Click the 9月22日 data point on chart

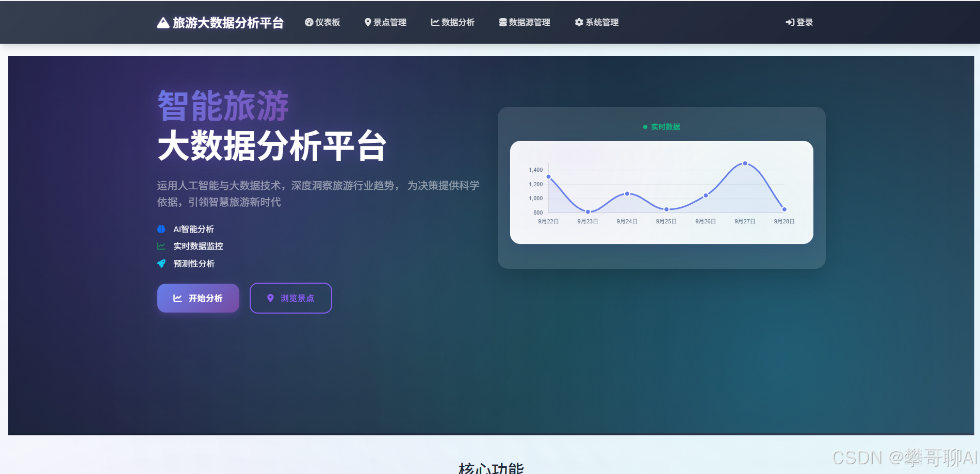[x=549, y=177]
